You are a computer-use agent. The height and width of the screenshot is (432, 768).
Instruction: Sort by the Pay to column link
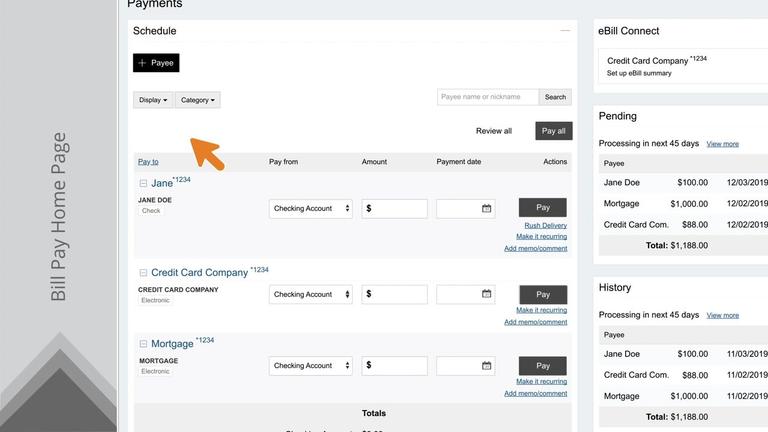point(148,162)
